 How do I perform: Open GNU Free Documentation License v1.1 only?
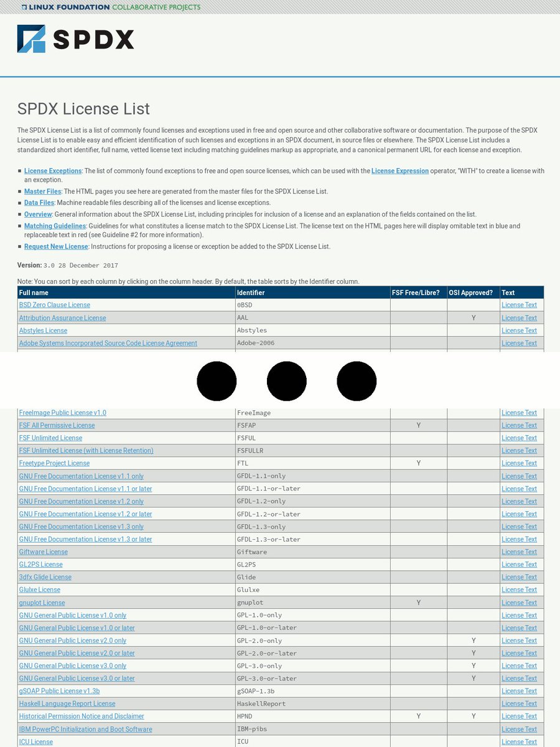point(82,476)
